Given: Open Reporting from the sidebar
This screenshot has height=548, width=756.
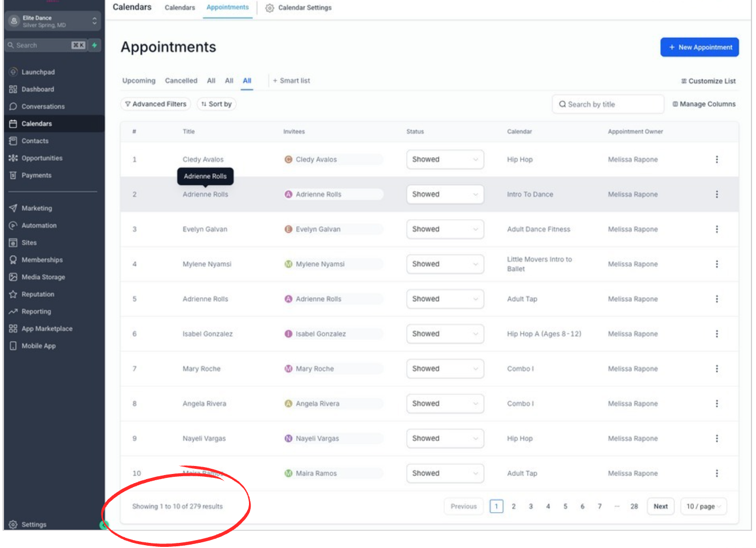Looking at the screenshot, I should point(36,312).
